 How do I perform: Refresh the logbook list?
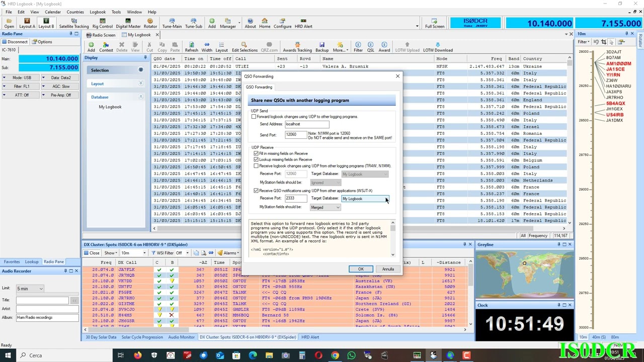point(191,47)
